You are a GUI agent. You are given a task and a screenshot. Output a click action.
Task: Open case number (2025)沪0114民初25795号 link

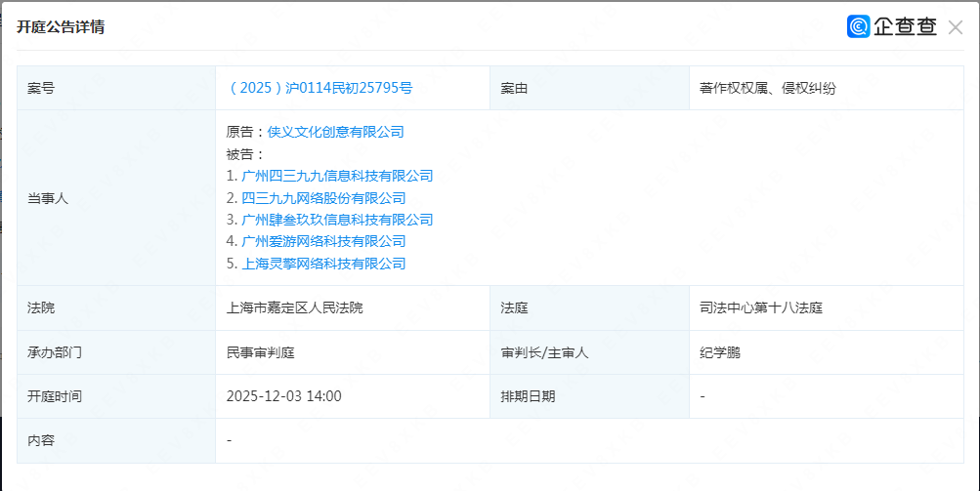320,88
